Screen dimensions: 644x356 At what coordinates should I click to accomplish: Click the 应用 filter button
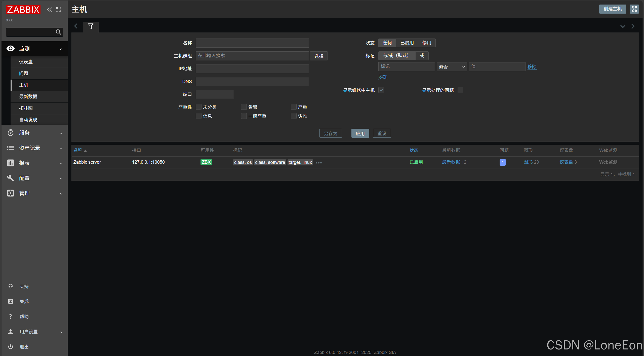coord(360,133)
